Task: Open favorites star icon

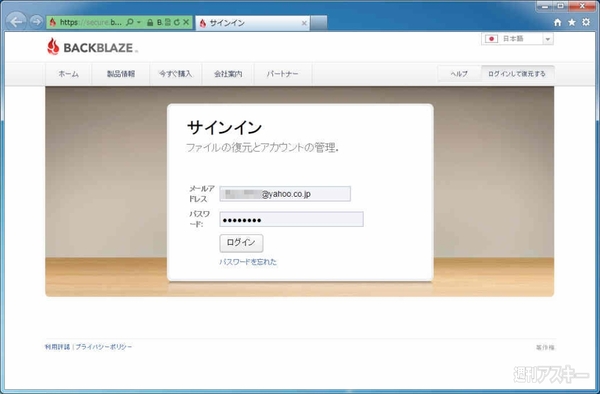Action: tap(572, 23)
